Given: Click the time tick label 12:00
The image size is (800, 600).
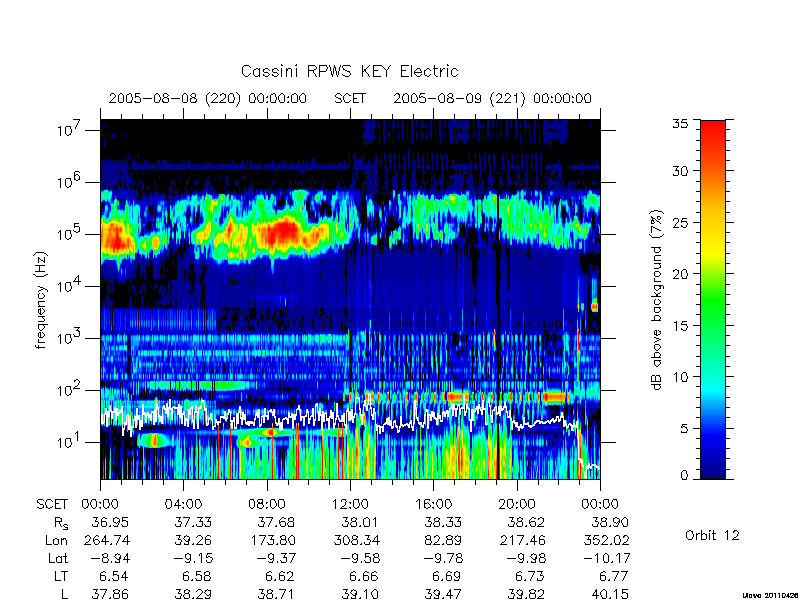Looking at the screenshot, I should click(350, 504).
